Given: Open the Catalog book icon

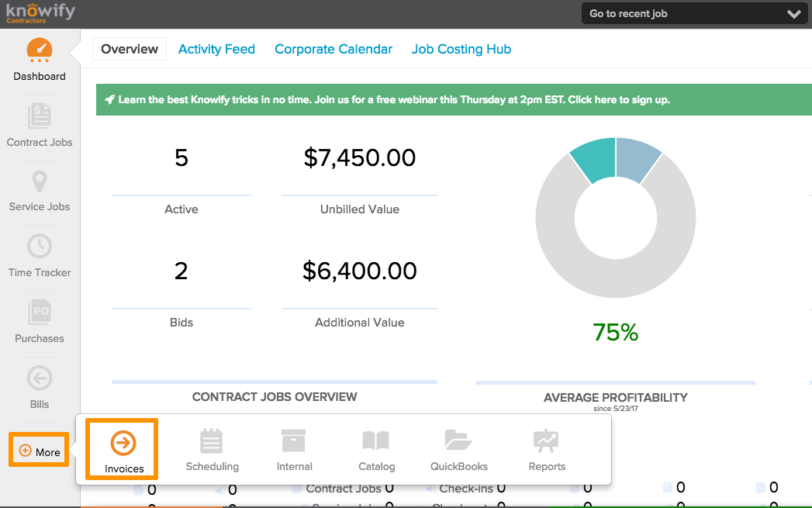Looking at the screenshot, I should click(376, 441).
